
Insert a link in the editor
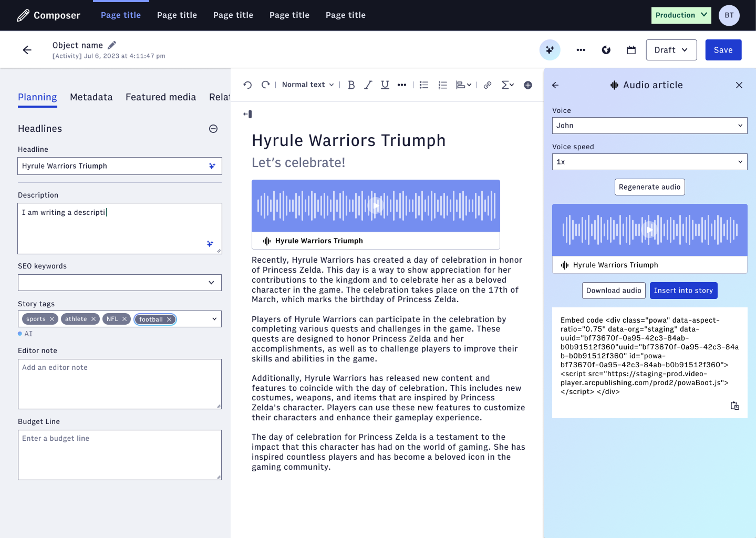[x=488, y=85]
